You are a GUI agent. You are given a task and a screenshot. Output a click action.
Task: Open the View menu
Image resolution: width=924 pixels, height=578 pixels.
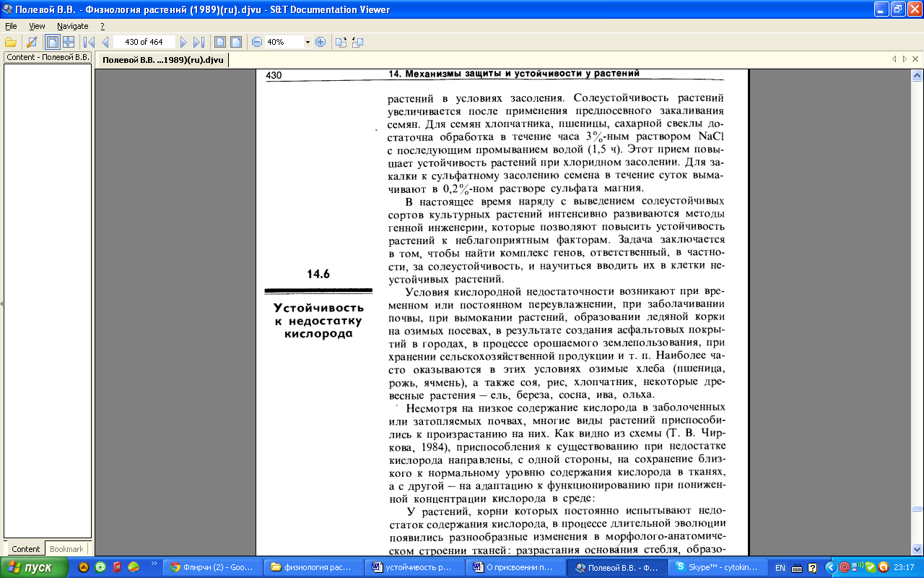(37, 26)
